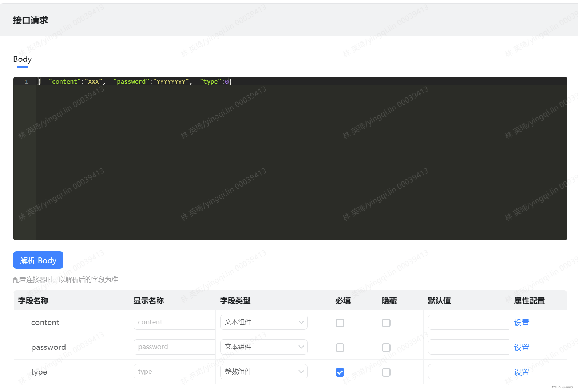578x392 pixels.
Task: Click the 显示名称 column header
Action: 149,301
